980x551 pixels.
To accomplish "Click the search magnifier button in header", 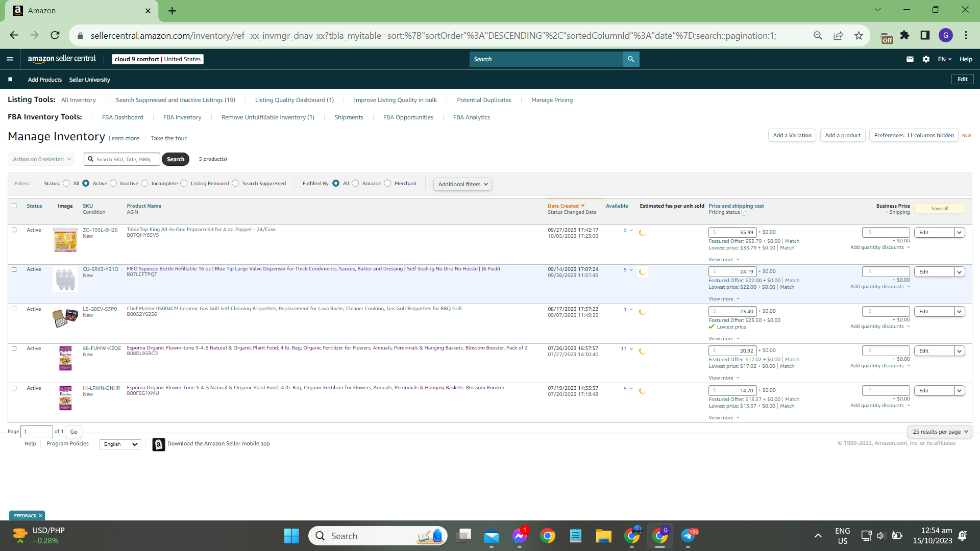I will click(631, 59).
